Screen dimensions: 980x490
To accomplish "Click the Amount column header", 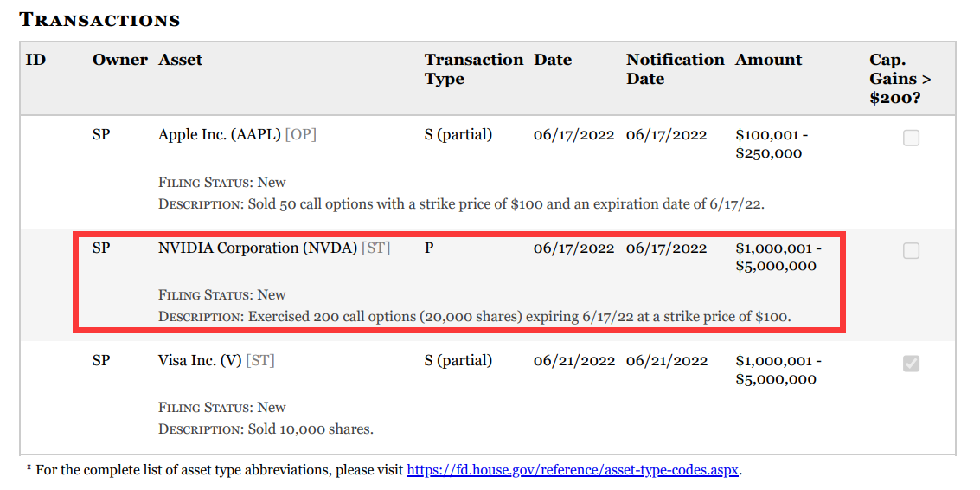I will click(x=768, y=60).
